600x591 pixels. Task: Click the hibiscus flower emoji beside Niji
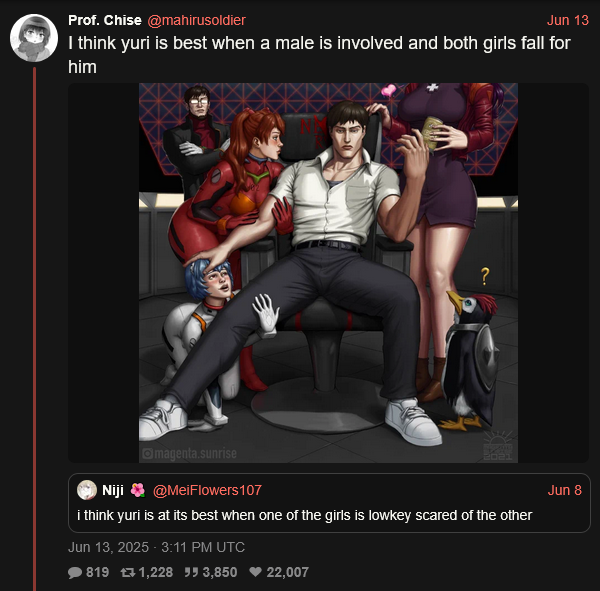(x=137, y=490)
